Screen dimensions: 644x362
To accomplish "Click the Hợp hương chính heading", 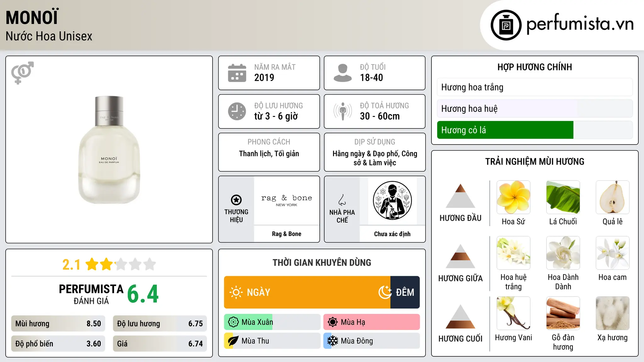I will click(x=535, y=67).
